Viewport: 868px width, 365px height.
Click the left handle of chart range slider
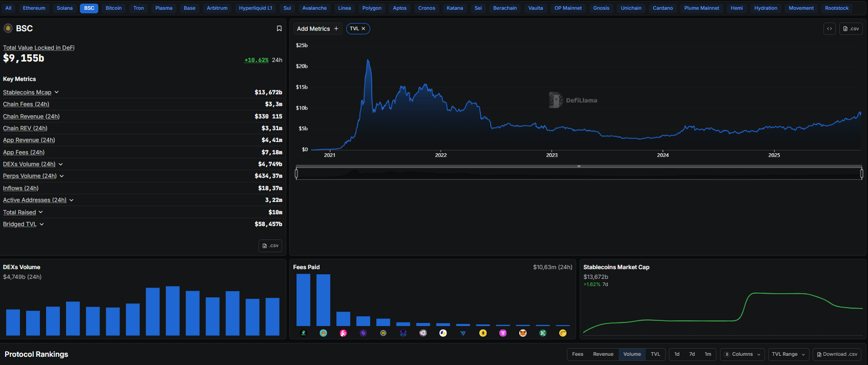(296, 174)
